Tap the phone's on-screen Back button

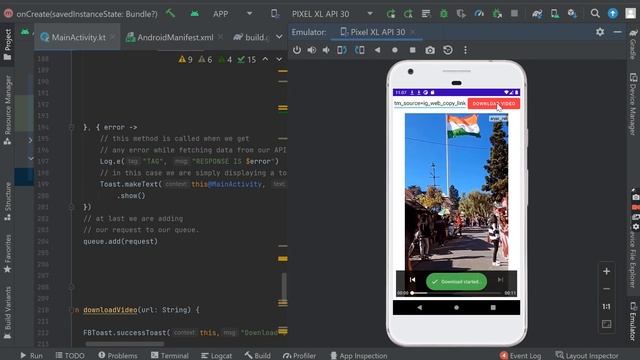tap(420, 307)
